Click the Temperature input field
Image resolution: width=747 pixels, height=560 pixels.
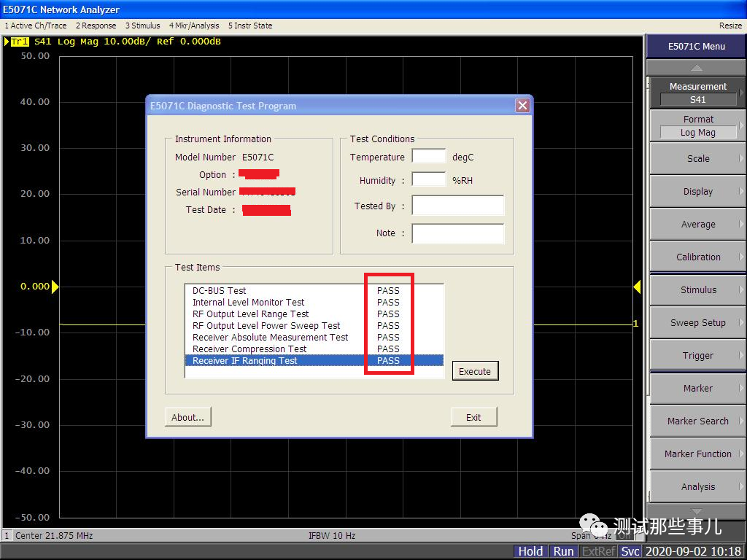(429, 157)
